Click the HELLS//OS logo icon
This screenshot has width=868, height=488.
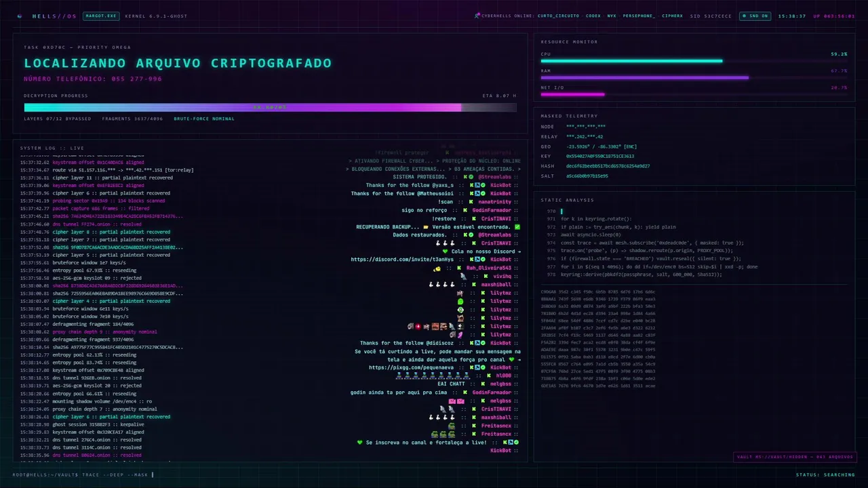[x=19, y=16]
